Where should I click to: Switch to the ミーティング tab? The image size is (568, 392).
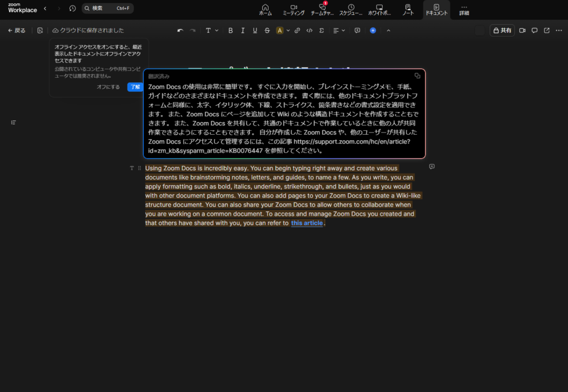293,9
